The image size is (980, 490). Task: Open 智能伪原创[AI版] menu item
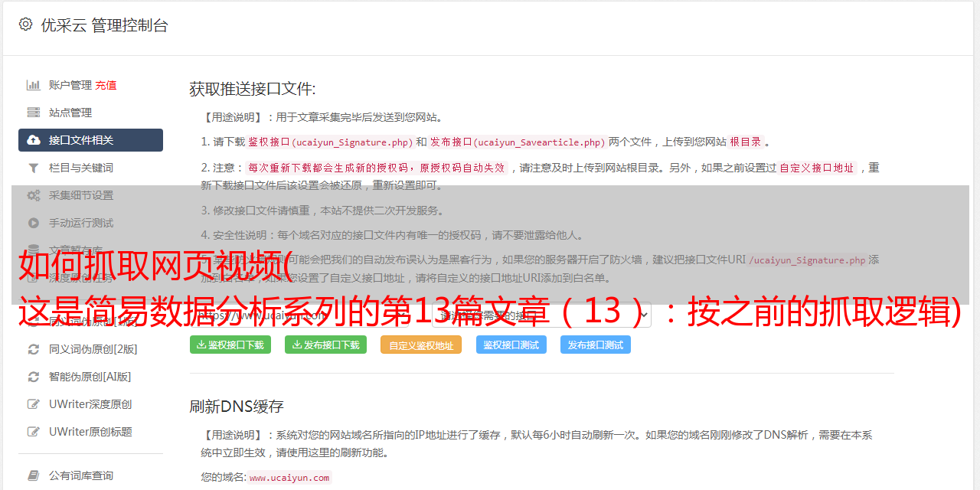click(90, 377)
